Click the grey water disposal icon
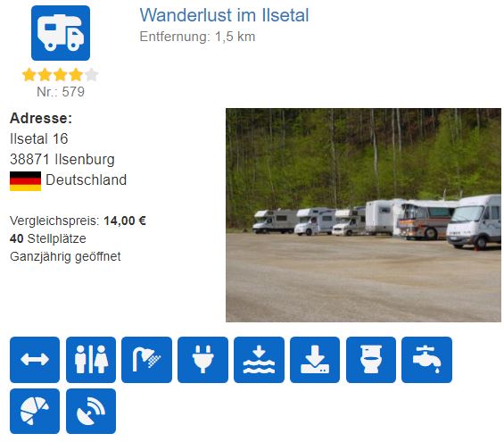This screenshot has width=504, height=442. 259,360
